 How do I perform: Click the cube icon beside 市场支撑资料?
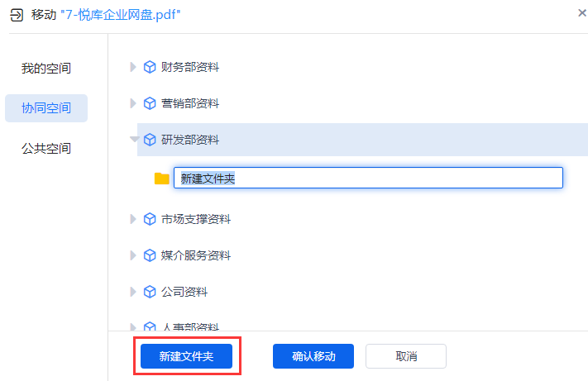[150, 219]
